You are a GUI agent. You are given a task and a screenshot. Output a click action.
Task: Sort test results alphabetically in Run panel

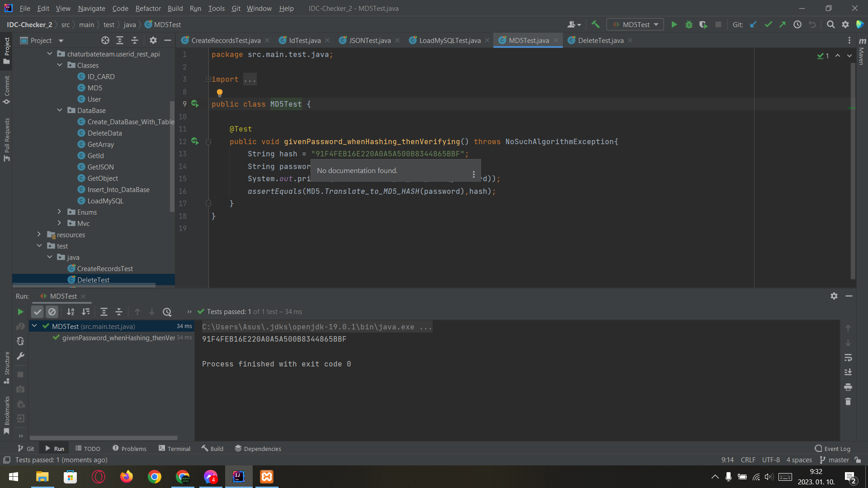(x=71, y=312)
